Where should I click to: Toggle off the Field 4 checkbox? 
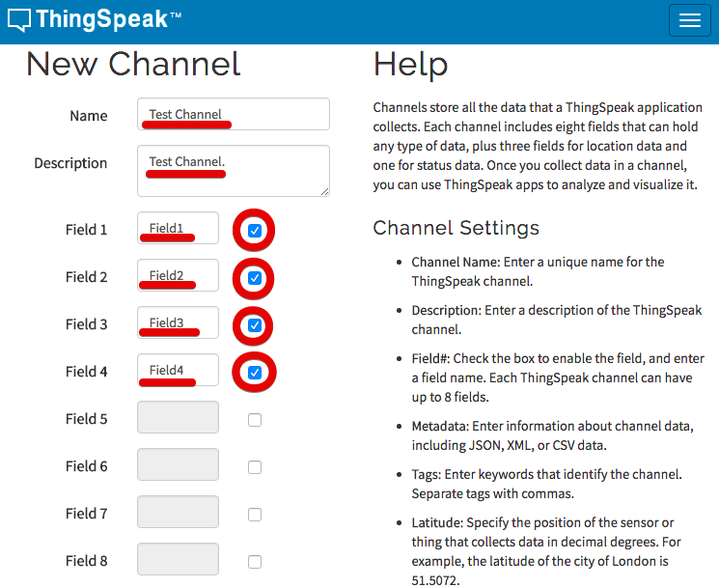[x=255, y=373]
